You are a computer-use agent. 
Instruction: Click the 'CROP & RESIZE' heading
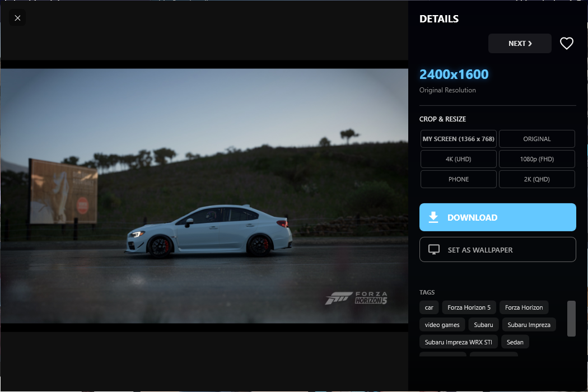click(x=442, y=119)
